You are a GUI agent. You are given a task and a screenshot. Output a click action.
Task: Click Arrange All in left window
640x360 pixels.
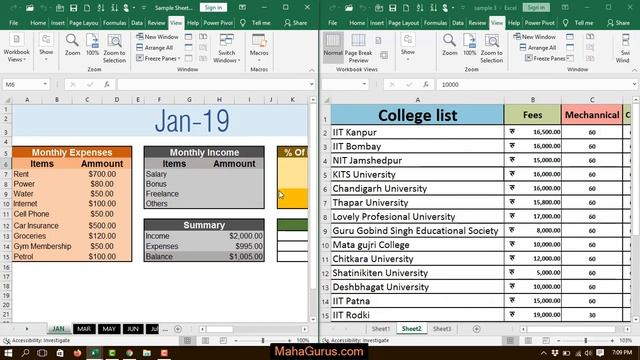[155, 48]
